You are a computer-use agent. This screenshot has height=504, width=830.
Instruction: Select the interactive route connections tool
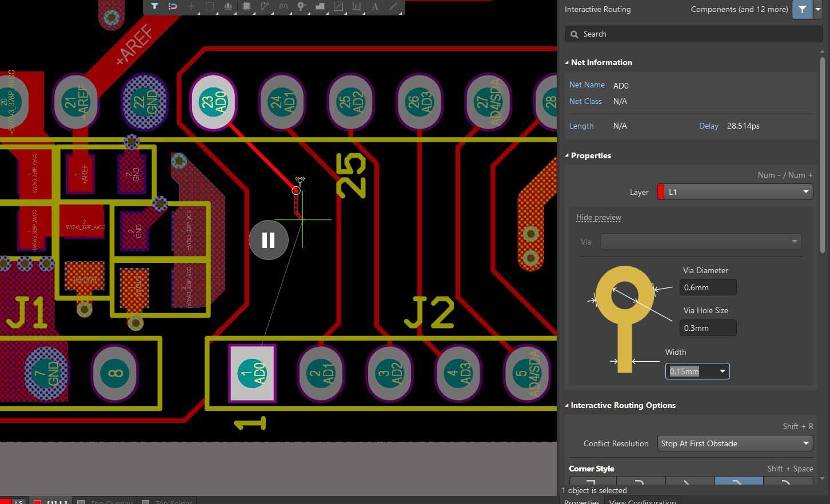[265, 6]
